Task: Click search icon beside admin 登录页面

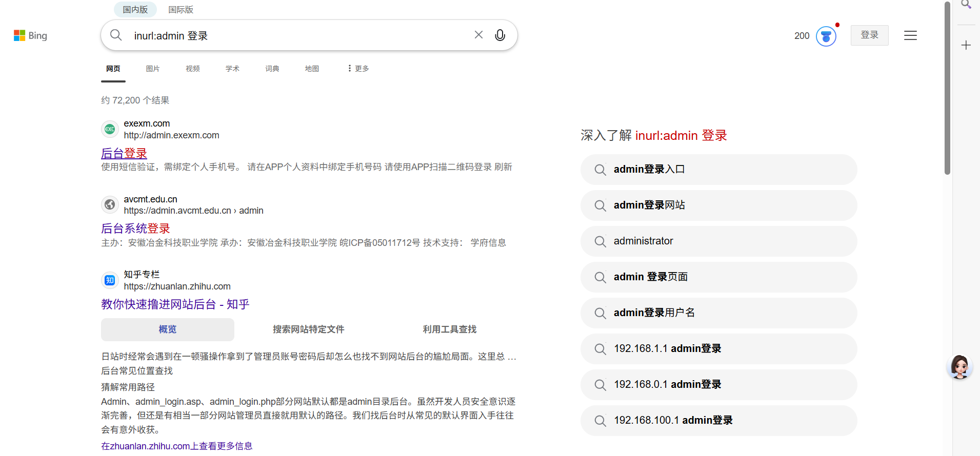Action: 600,277
